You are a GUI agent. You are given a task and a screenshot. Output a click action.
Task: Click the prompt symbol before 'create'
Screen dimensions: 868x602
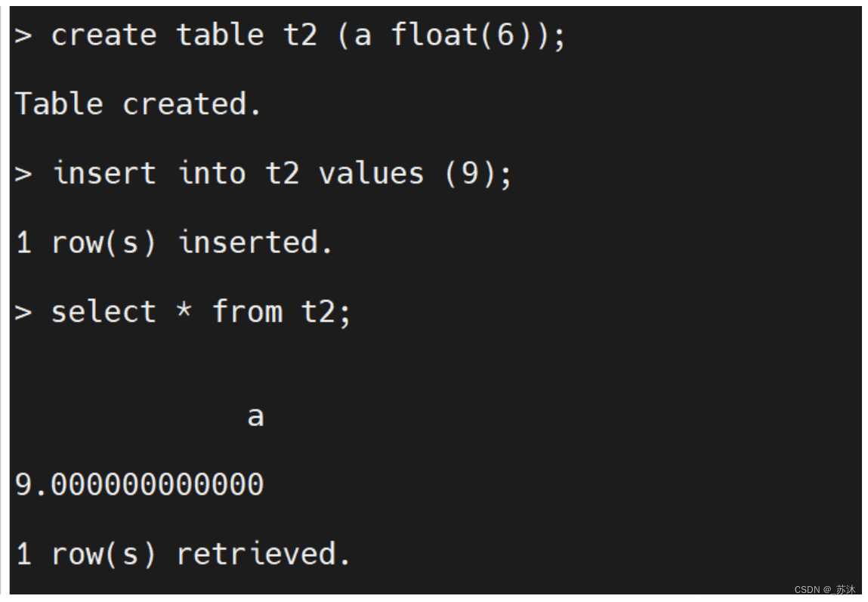tap(23, 36)
